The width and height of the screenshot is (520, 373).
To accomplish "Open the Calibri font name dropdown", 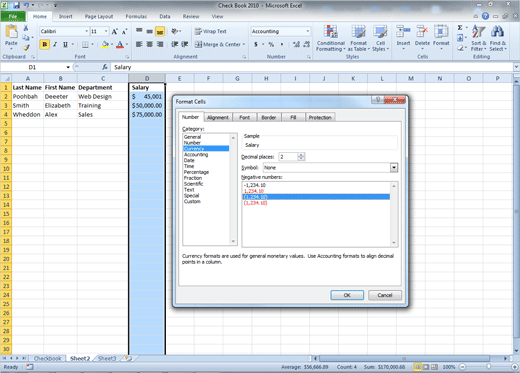I will point(87,31).
